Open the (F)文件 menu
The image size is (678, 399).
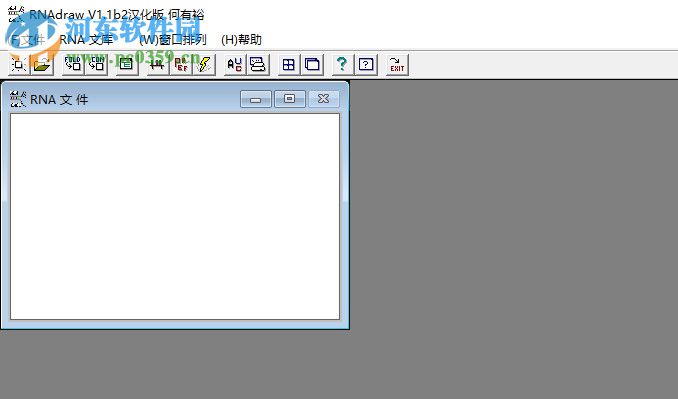point(27,40)
